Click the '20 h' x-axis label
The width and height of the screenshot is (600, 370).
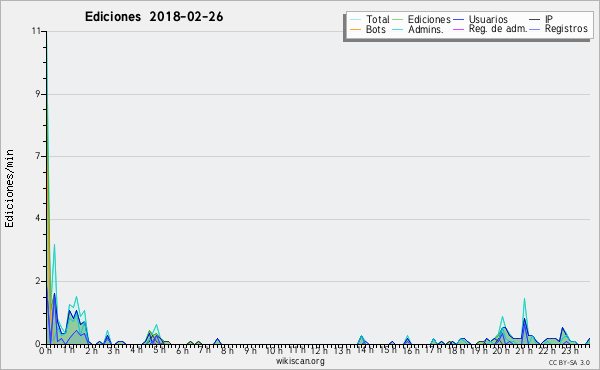(501, 350)
